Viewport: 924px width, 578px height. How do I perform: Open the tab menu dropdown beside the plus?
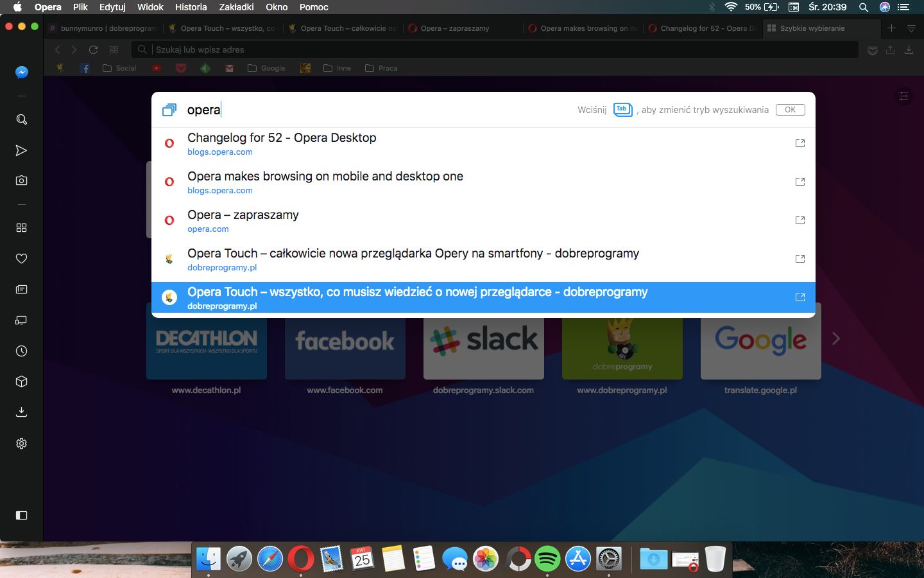pos(911,28)
